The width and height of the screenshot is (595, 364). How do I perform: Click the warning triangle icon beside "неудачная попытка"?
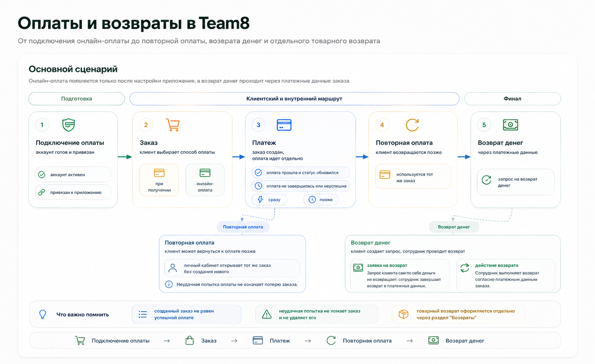coord(267,314)
